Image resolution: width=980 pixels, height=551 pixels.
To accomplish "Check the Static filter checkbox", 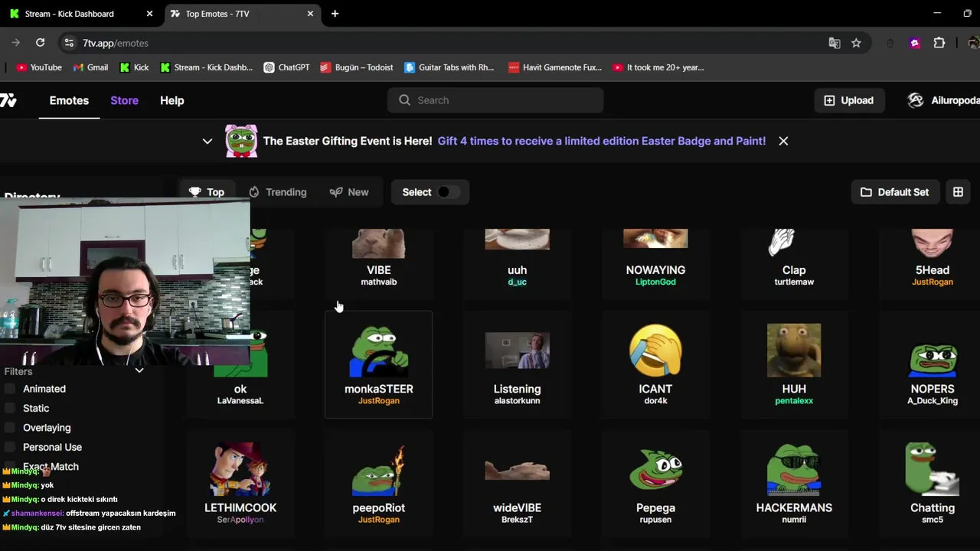I will click(x=10, y=408).
